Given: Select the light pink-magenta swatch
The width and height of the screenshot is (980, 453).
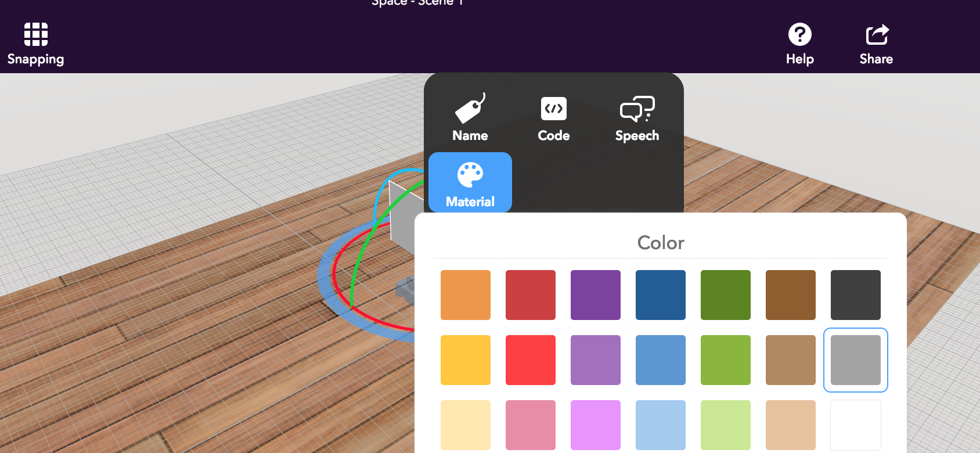Looking at the screenshot, I should pyautogui.click(x=596, y=425).
